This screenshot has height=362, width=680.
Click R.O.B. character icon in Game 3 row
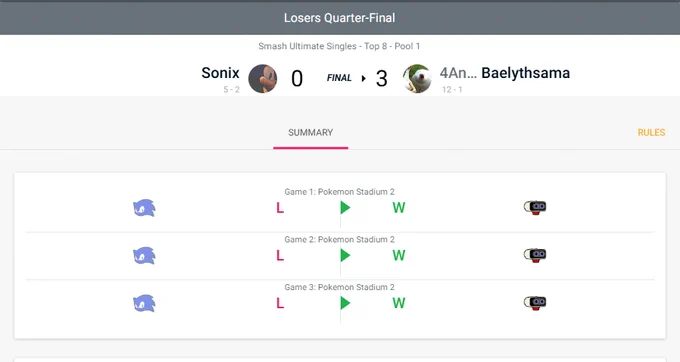click(x=535, y=303)
